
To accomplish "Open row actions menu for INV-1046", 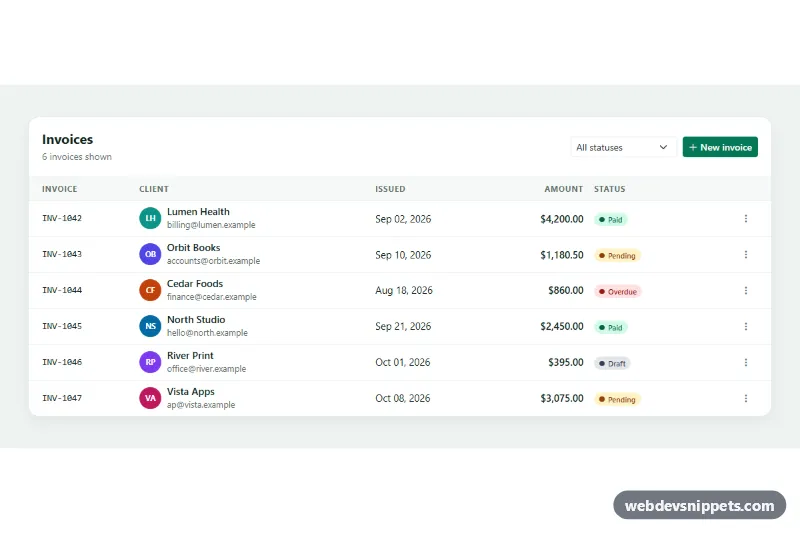I will tap(745, 362).
